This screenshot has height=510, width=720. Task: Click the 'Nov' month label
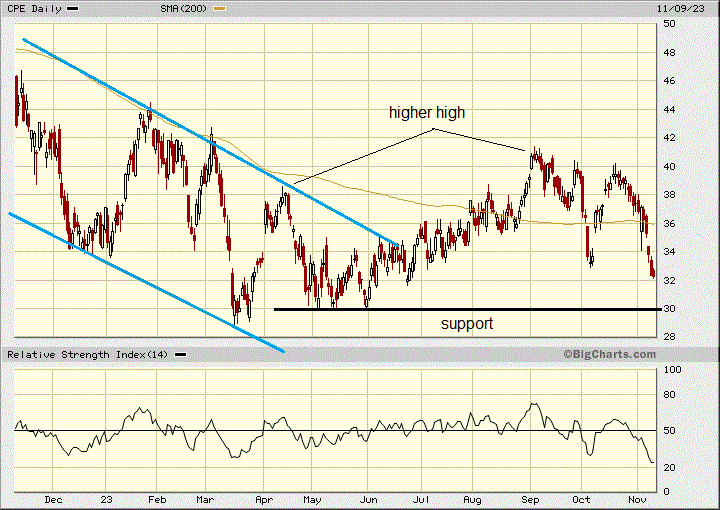pyautogui.click(x=637, y=499)
